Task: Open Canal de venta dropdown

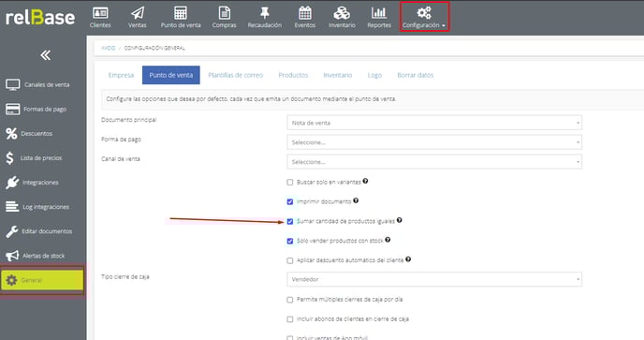Action: [434, 162]
